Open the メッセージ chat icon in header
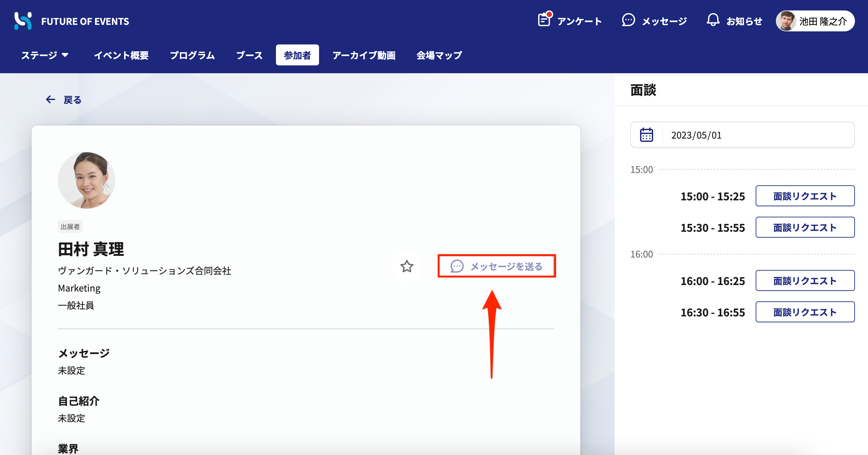This screenshot has height=455, width=868. click(x=628, y=20)
